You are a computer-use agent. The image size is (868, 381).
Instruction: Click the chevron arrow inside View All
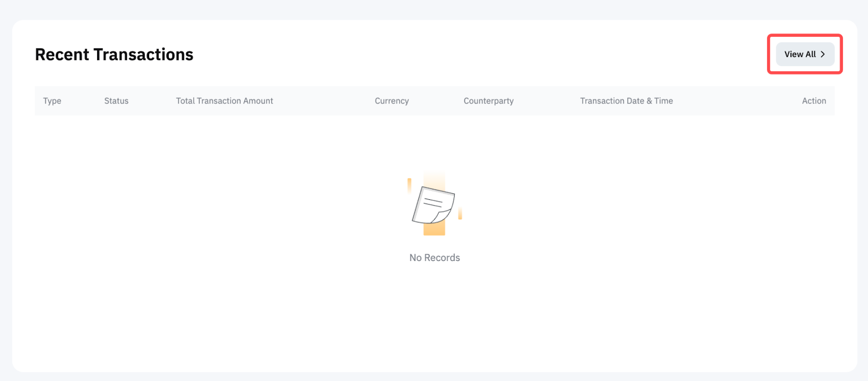823,54
